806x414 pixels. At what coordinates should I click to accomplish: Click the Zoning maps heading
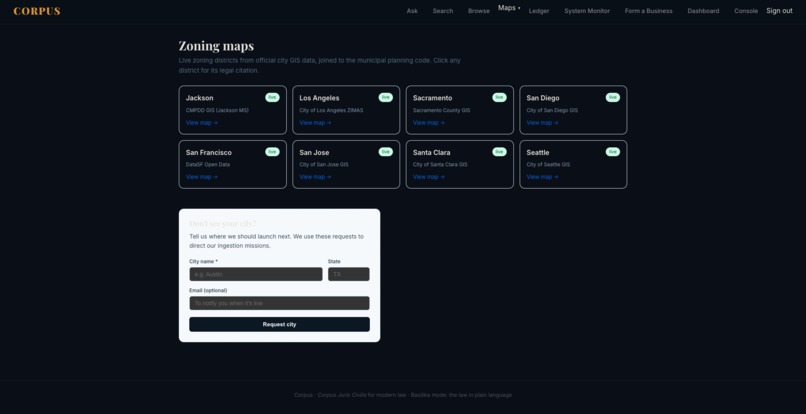216,46
